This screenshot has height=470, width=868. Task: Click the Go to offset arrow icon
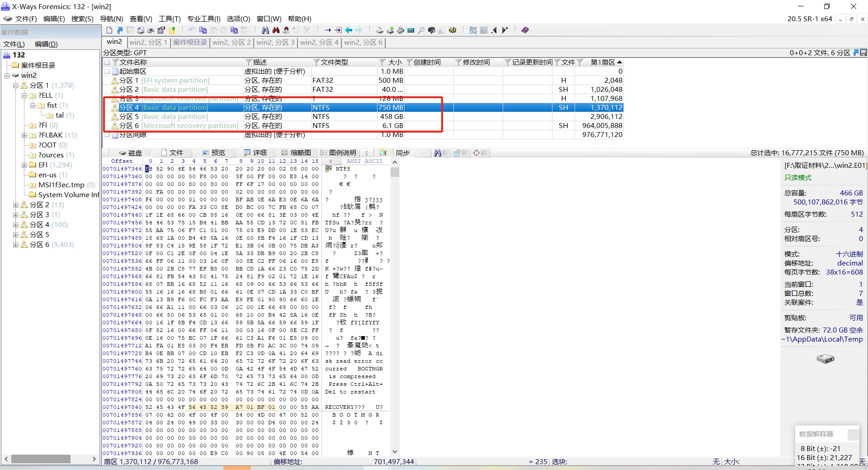click(x=328, y=30)
